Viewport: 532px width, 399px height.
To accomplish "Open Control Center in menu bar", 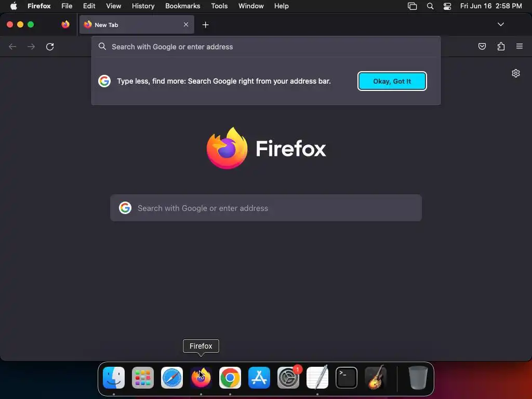I will pyautogui.click(x=447, y=6).
